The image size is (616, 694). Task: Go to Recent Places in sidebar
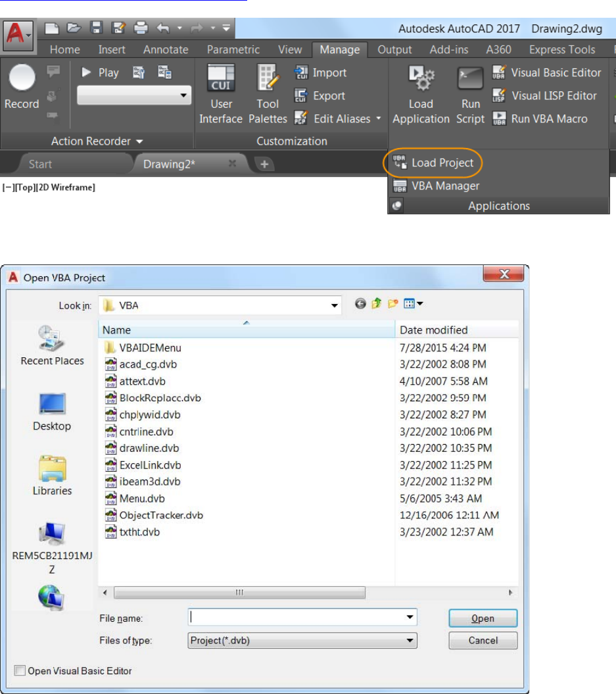tap(52, 345)
